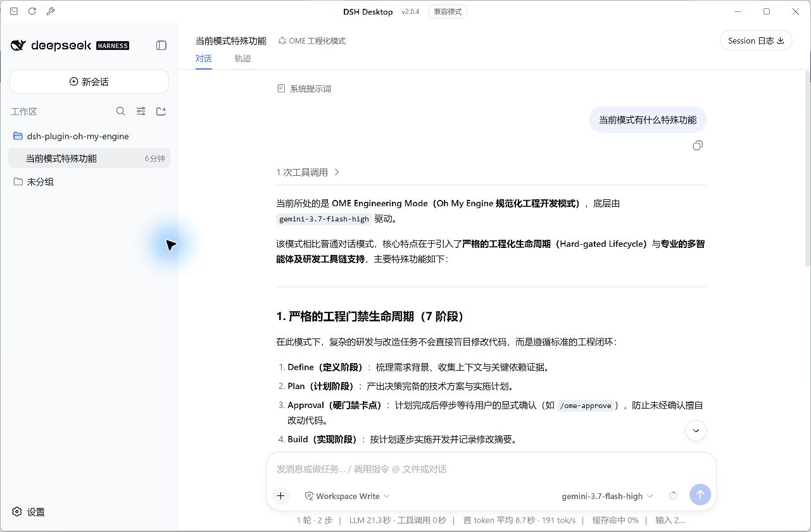Click the refresh icon in the title bar
Image resolution: width=811 pixels, height=532 pixels.
click(x=32, y=11)
